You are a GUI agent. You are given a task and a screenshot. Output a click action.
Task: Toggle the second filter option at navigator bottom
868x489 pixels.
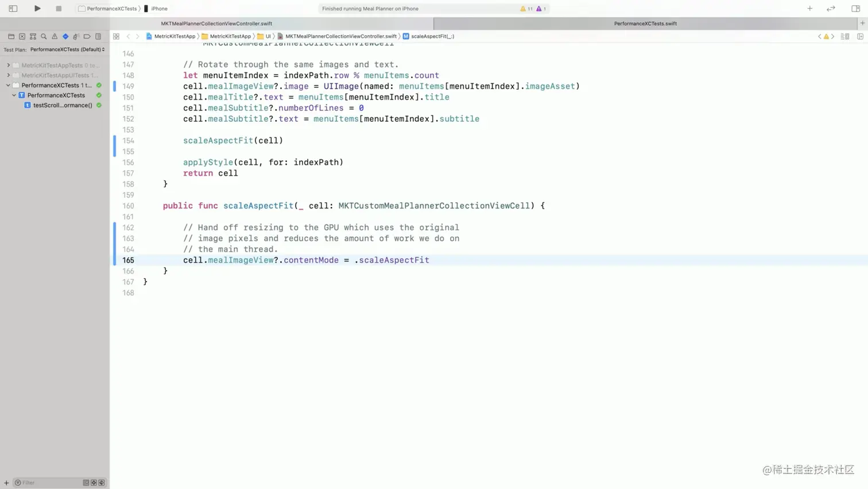click(94, 483)
